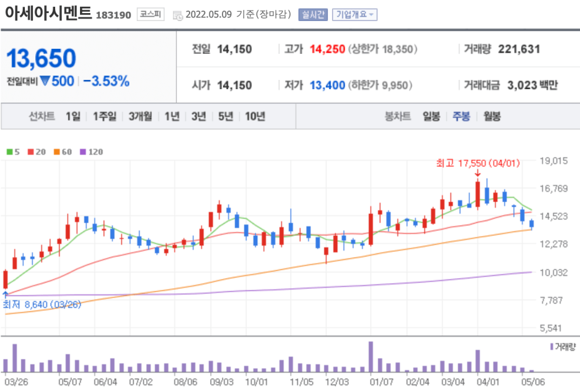
Task: Click the 고가 value 14,250
Action: (327, 49)
